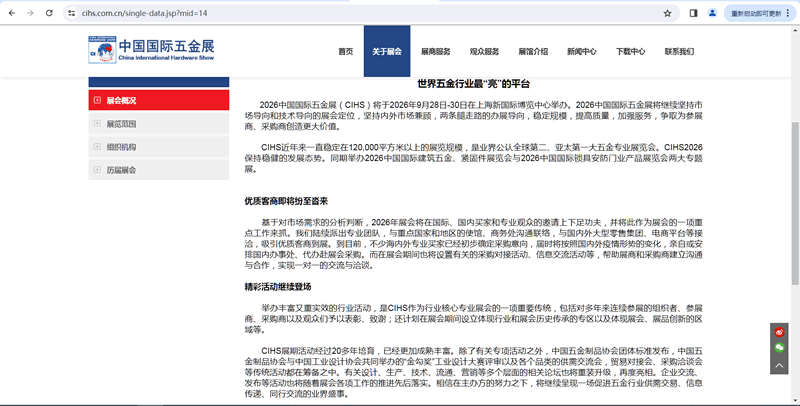Viewport: 800px width, 406px height.
Task: Click the page's vertical scrollbar down arrow
Action: (794, 400)
